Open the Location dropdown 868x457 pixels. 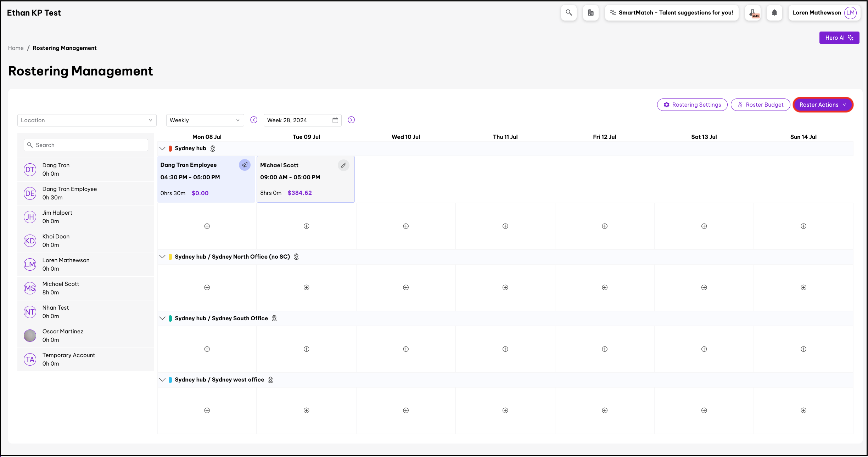87,120
